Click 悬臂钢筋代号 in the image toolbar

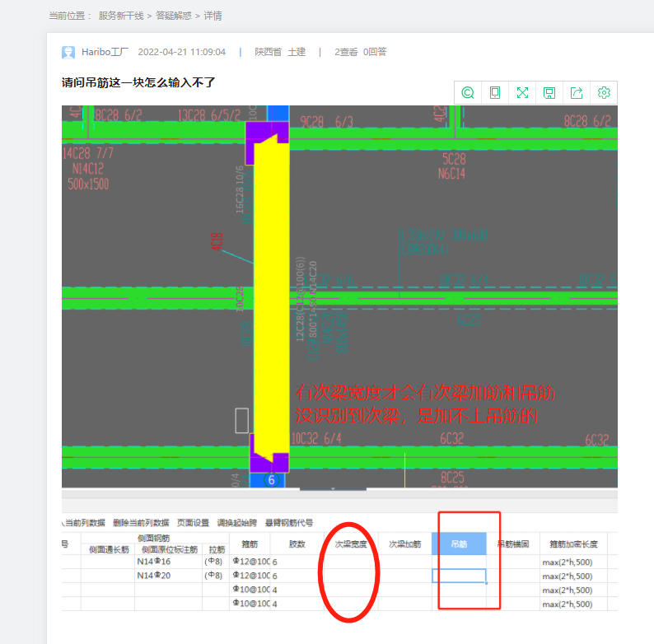pyautogui.click(x=289, y=523)
